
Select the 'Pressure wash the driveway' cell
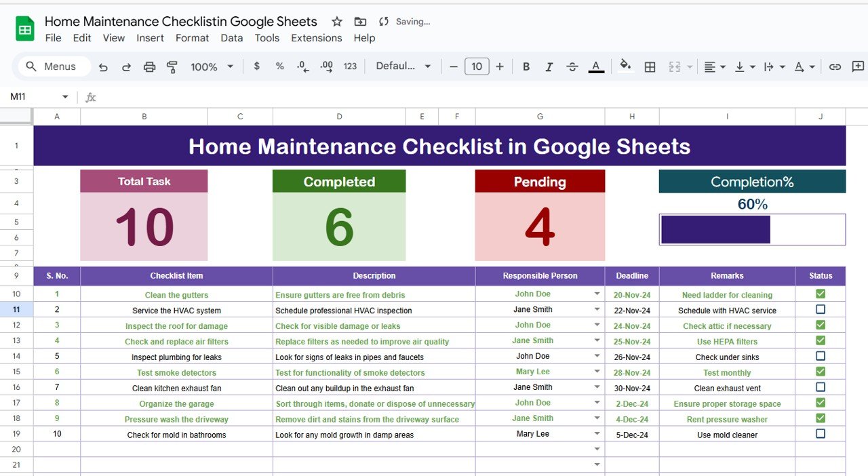[176, 419]
